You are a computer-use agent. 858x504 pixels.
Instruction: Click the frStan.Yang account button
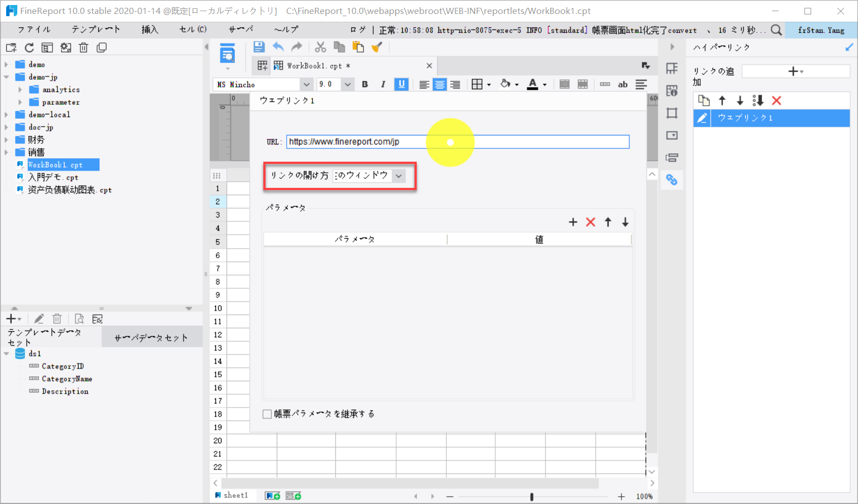(x=821, y=30)
